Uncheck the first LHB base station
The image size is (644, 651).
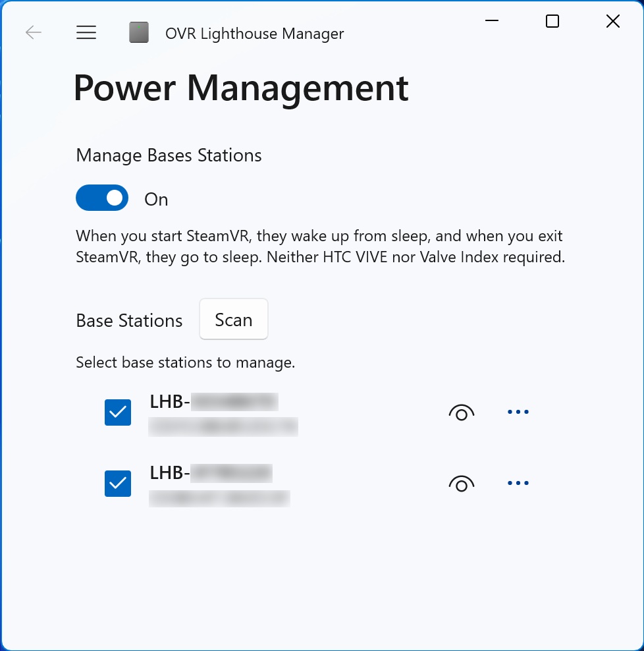point(117,412)
